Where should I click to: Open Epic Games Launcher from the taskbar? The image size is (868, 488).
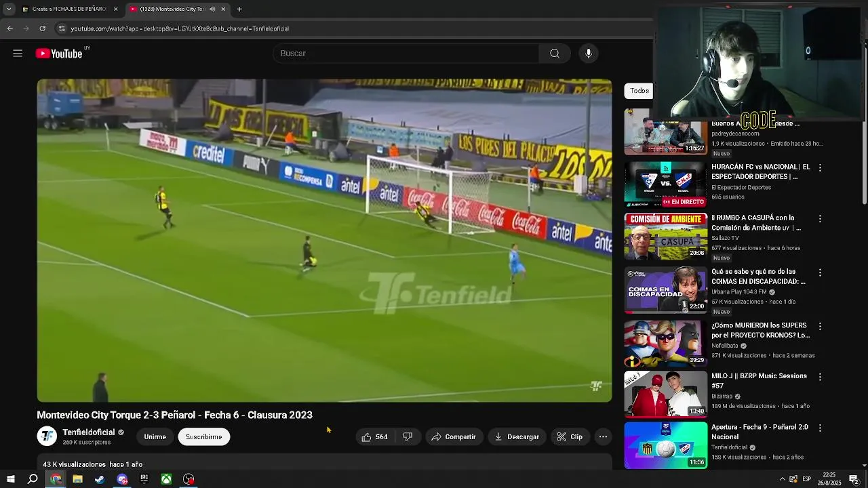pos(144,479)
